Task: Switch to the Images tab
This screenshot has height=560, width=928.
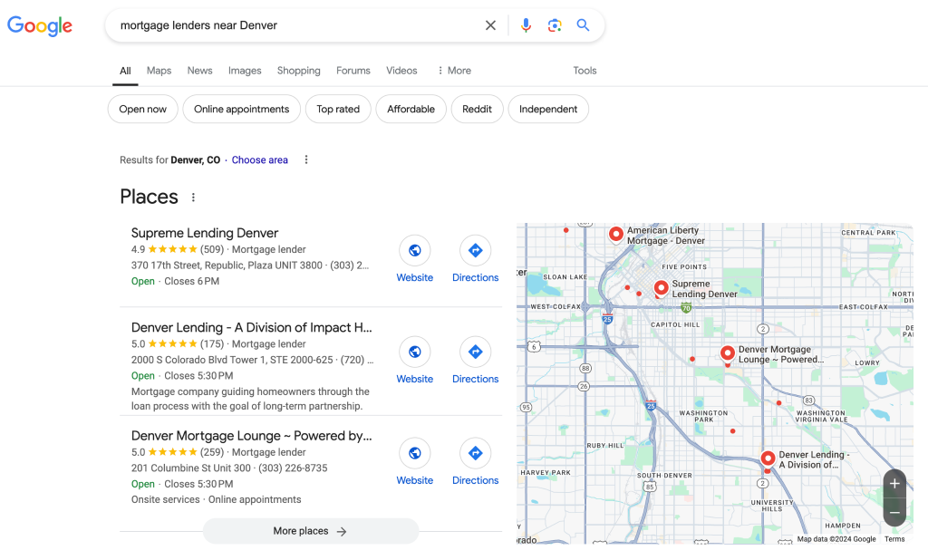Action: coord(245,71)
